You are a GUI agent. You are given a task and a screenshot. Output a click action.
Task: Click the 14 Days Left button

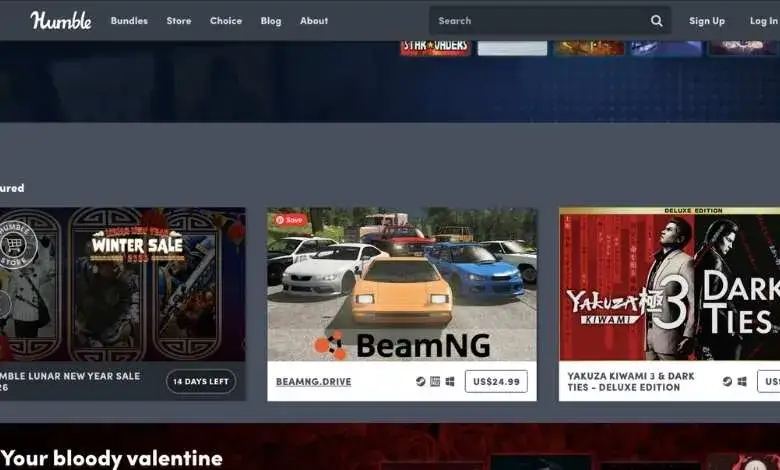[201, 381]
